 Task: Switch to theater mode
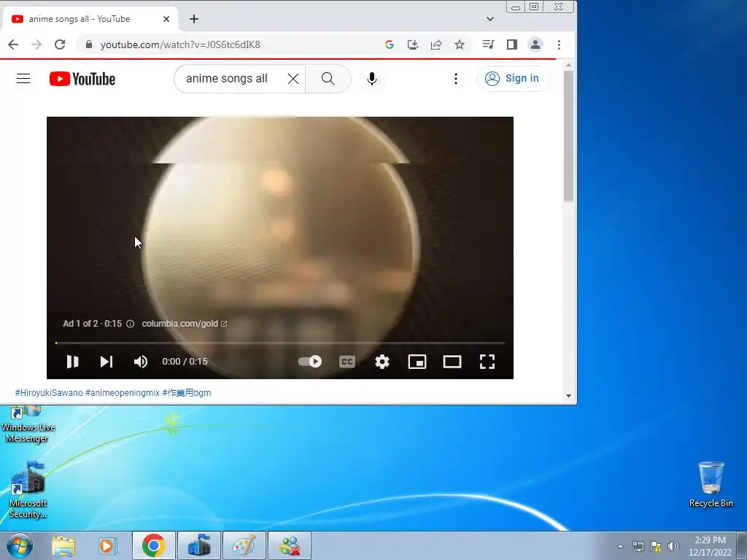tap(452, 362)
